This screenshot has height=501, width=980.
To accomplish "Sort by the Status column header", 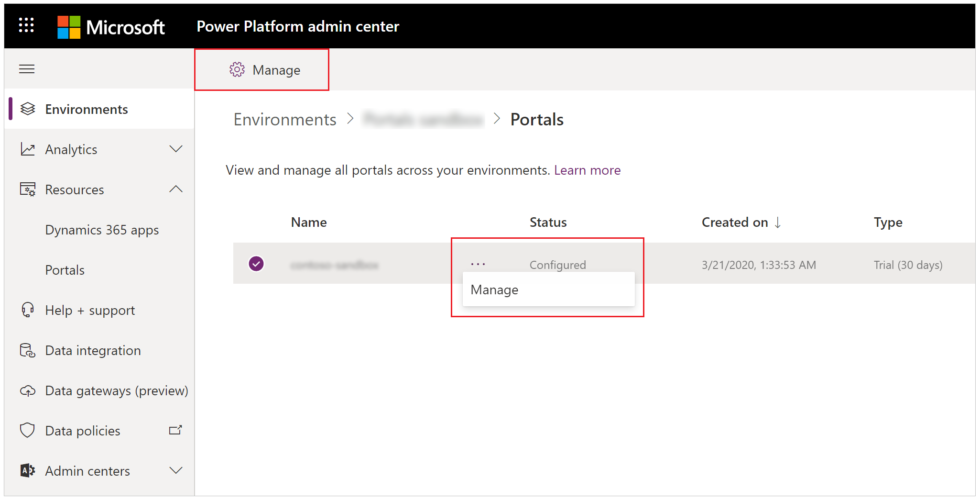I will click(x=548, y=223).
